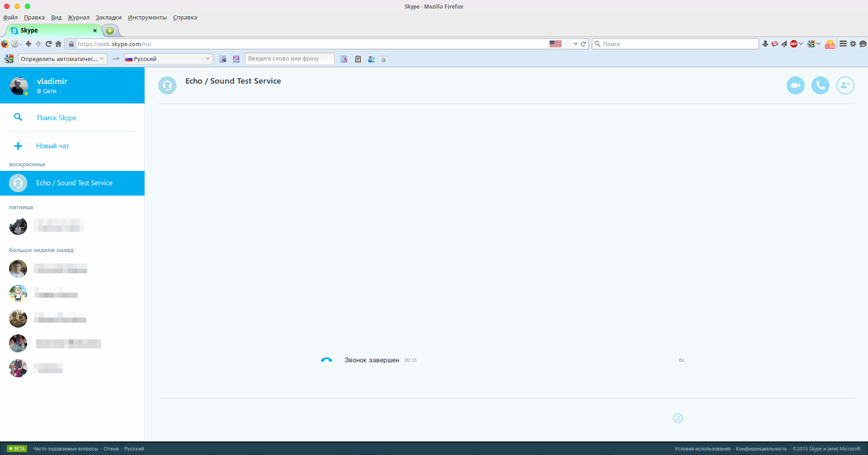868x455 pixels.
Task: Click the padlock site identity icon
Action: point(71,44)
